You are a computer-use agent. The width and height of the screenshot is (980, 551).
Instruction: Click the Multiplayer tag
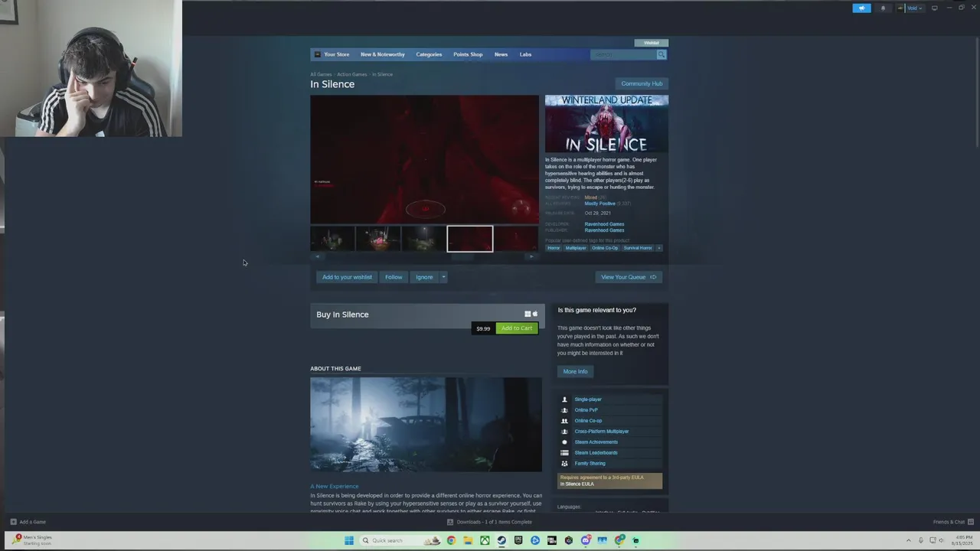point(576,248)
